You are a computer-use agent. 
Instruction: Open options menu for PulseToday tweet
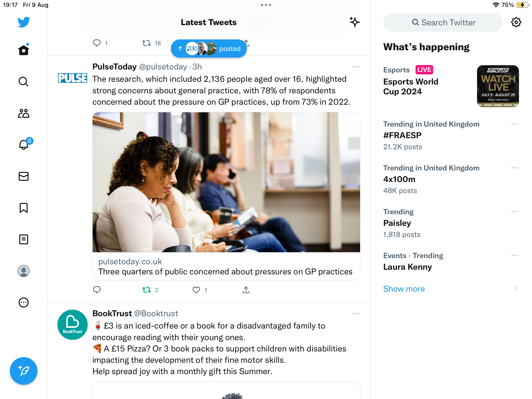(x=356, y=67)
